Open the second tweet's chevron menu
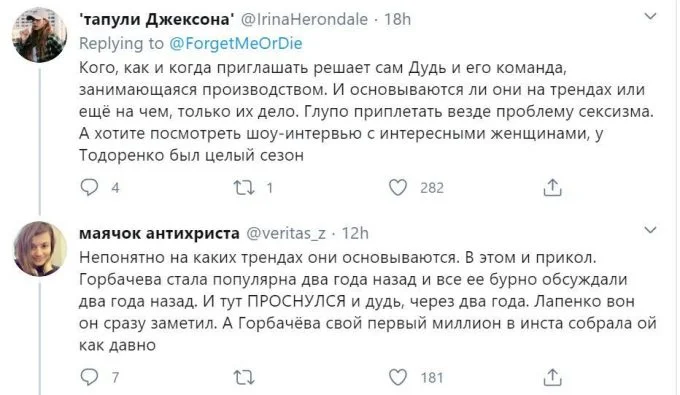680x395 pixels. [651, 230]
